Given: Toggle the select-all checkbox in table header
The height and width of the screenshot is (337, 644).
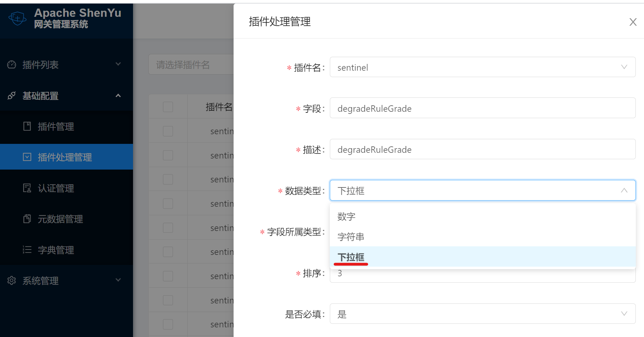Looking at the screenshot, I should click(x=168, y=107).
